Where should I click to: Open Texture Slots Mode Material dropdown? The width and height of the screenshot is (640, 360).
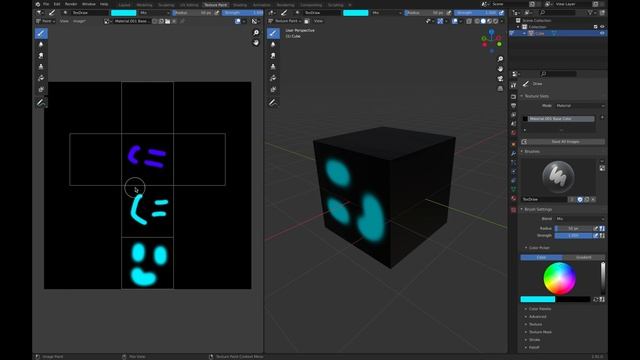point(579,106)
